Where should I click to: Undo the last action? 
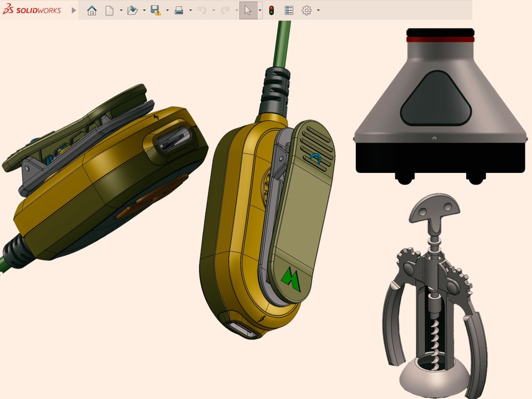point(202,10)
